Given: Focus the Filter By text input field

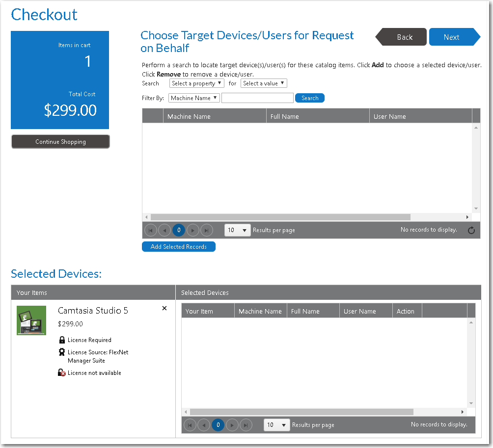Looking at the screenshot, I should coord(257,98).
